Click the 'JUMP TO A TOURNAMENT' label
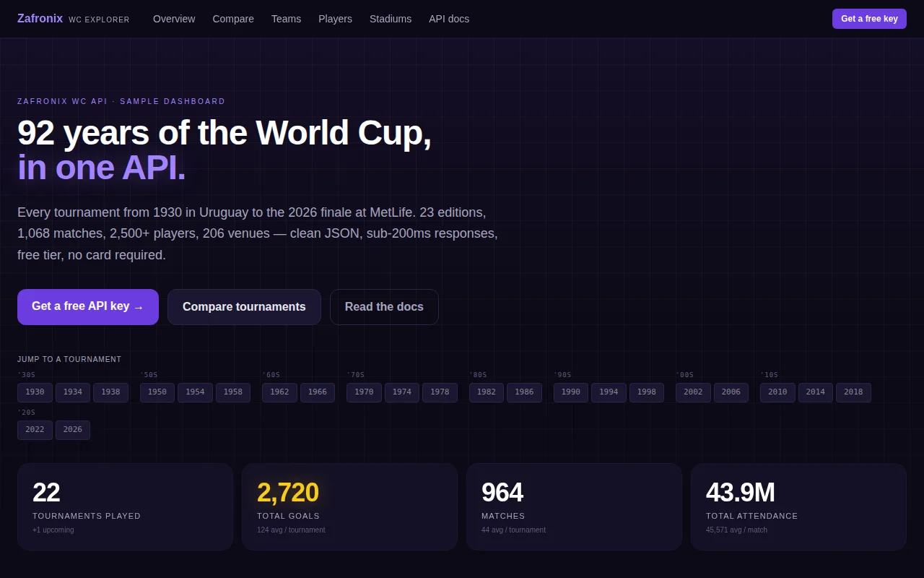 click(x=69, y=359)
